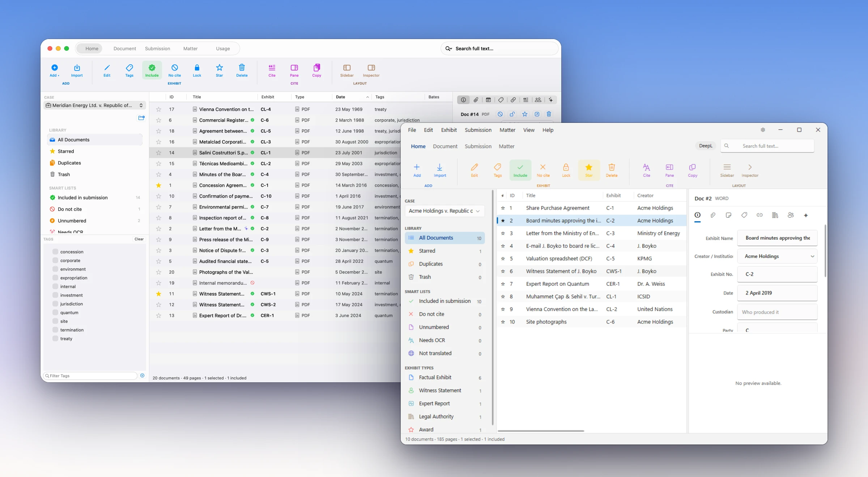Check the jurisdiction tag checkbox
Screen dimensions: 868x477
coord(55,304)
